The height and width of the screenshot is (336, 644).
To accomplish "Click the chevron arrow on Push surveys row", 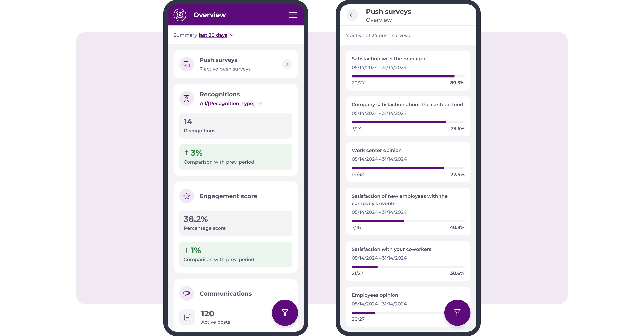I will (287, 64).
